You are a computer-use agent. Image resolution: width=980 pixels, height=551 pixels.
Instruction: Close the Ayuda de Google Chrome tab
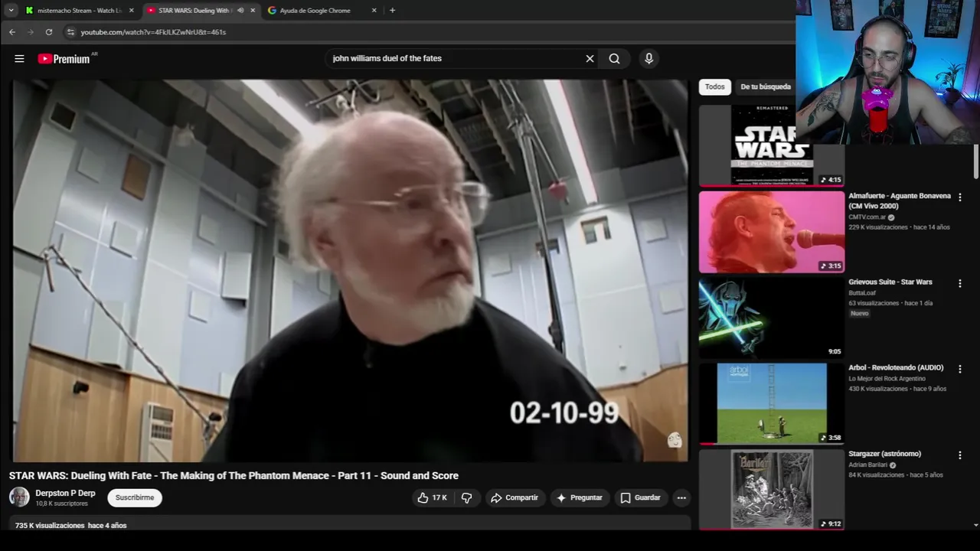(x=374, y=11)
